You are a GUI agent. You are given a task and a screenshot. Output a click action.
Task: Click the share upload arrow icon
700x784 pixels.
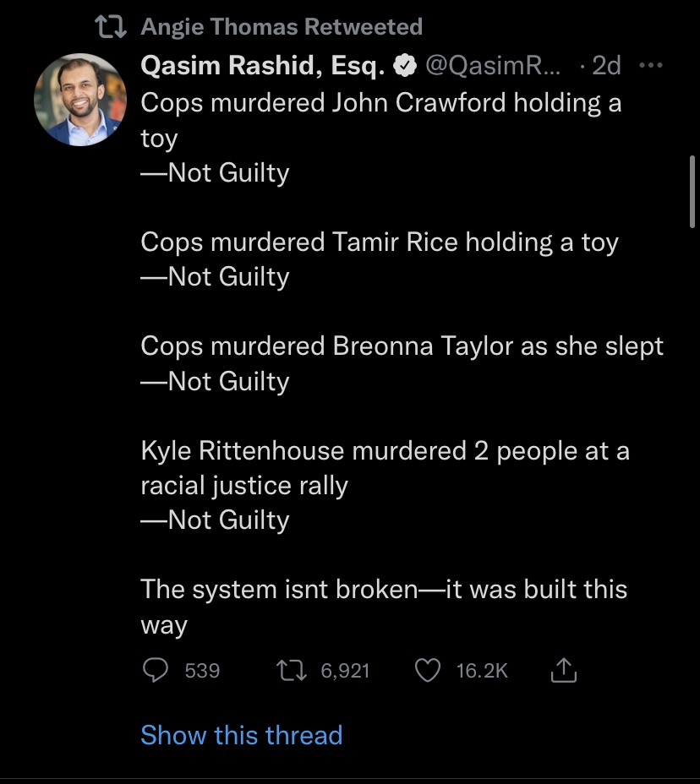[563, 670]
